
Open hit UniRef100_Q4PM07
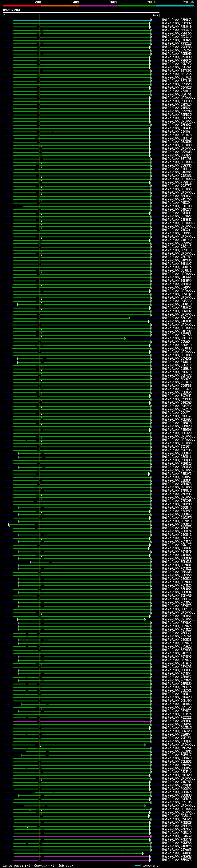click(x=177, y=555)
